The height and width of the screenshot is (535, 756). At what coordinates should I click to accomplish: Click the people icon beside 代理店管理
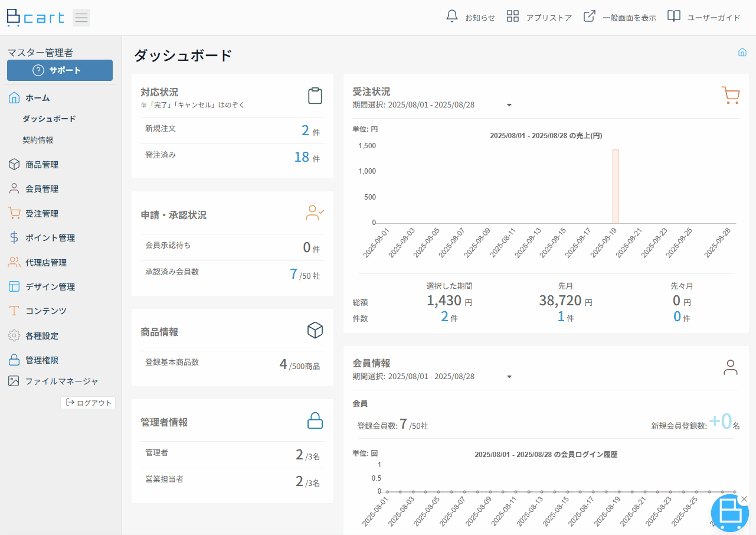point(14,262)
